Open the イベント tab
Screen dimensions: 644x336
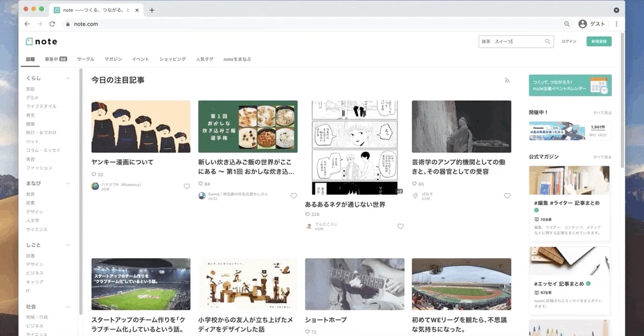pyautogui.click(x=141, y=59)
